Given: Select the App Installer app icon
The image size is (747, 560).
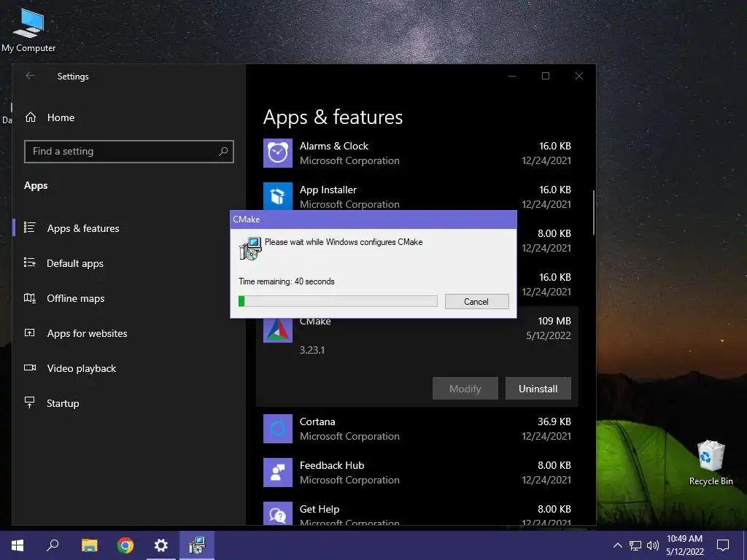Looking at the screenshot, I should 278,195.
